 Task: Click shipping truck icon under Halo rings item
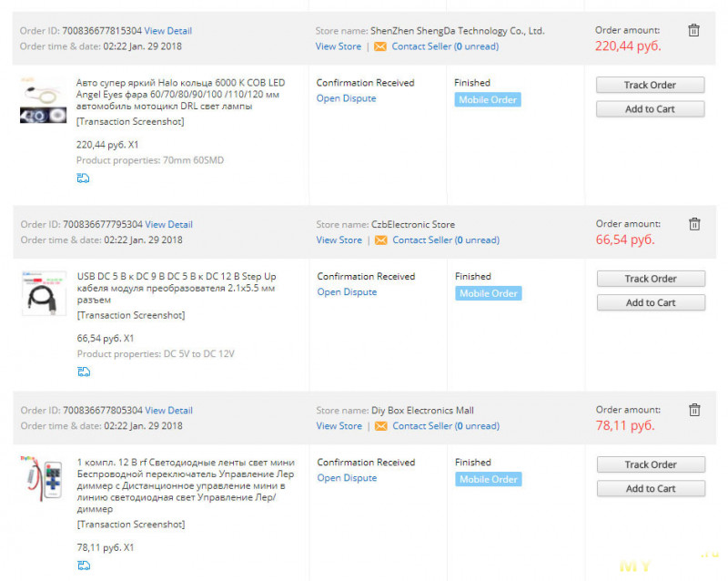pos(83,178)
